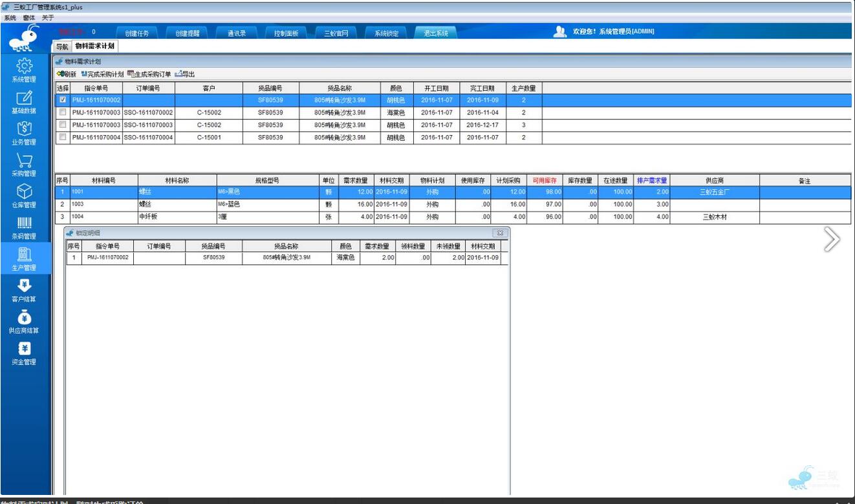
Task: Go to 采购管理 shopping cart icon
Action: [24, 164]
